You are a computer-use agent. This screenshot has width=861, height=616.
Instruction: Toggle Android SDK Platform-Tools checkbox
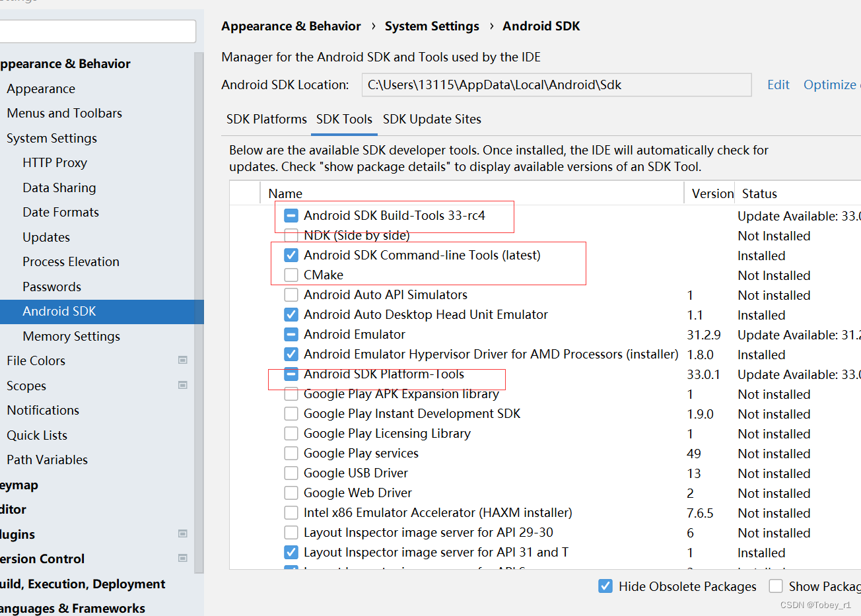pos(291,374)
